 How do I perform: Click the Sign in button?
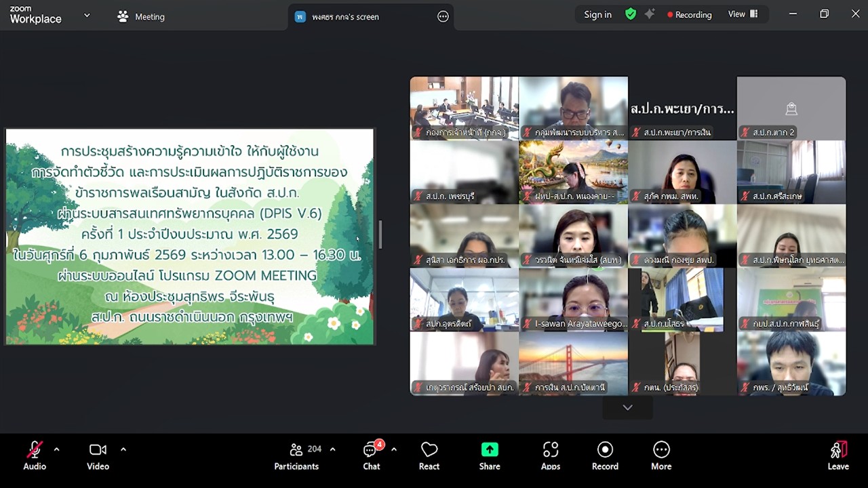[597, 14]
